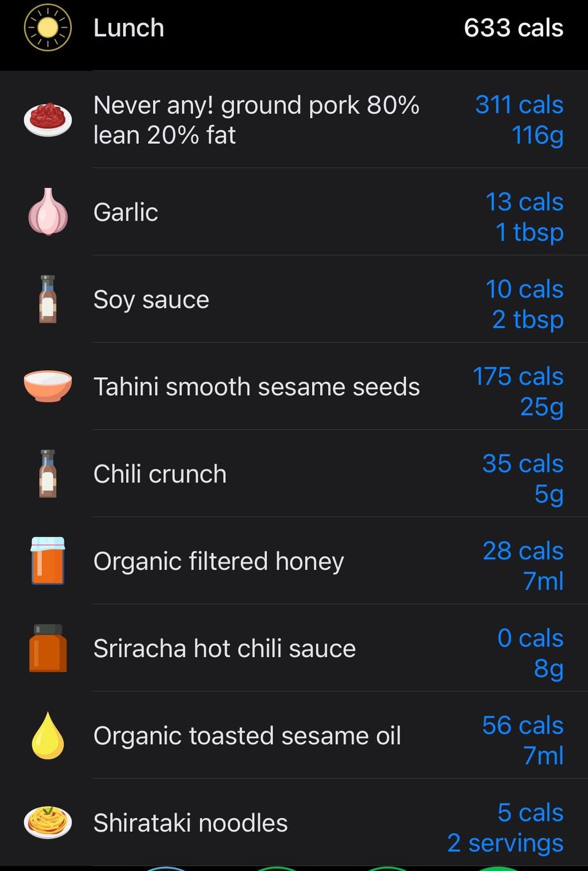Open the Never any! ground pork entry

pos(294,119)
